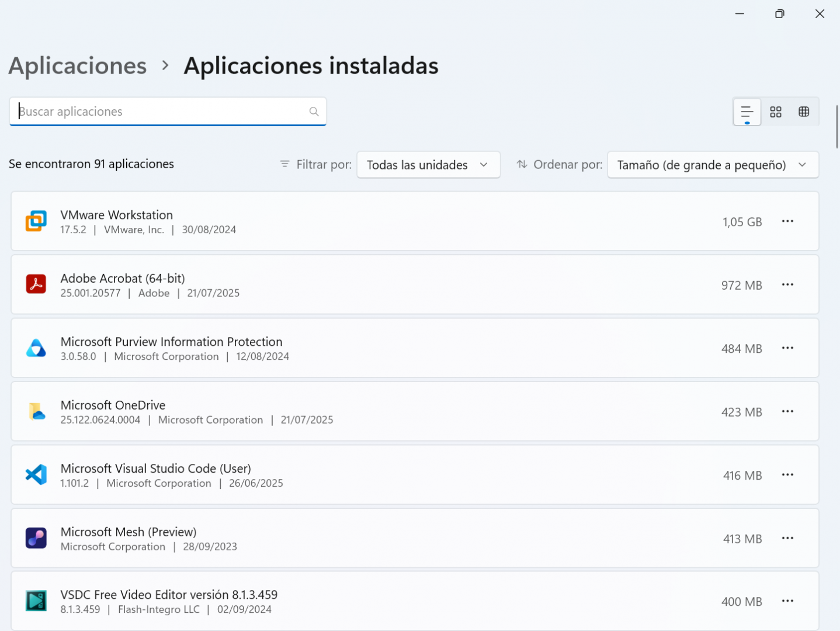Keep list view selected
Image resolution: width=840 pixels, height=631 pixels.
point(747,112)
